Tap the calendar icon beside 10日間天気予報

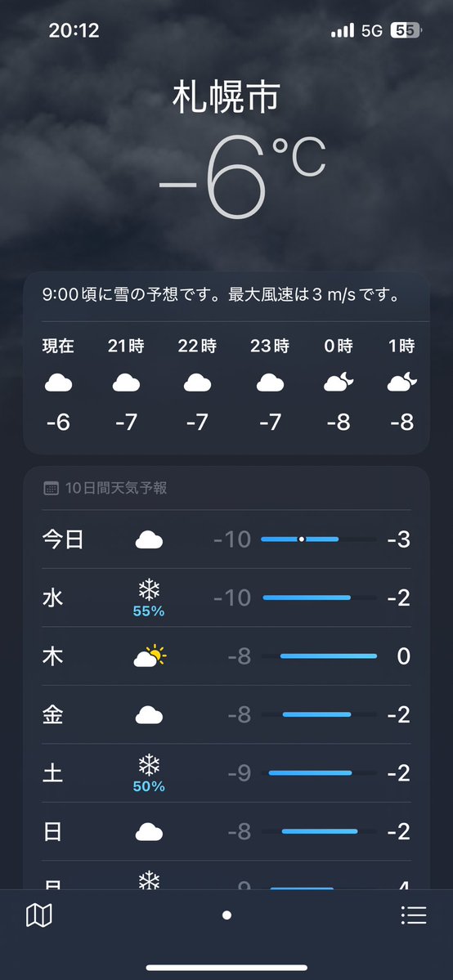click(x=52, y=489)
